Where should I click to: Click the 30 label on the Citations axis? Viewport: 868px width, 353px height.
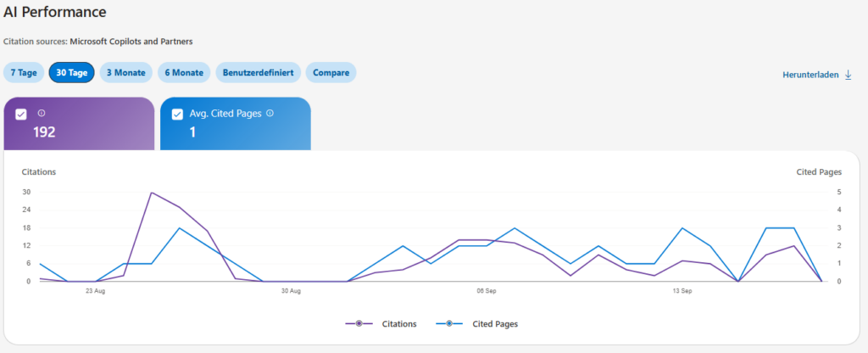[26, 193]
